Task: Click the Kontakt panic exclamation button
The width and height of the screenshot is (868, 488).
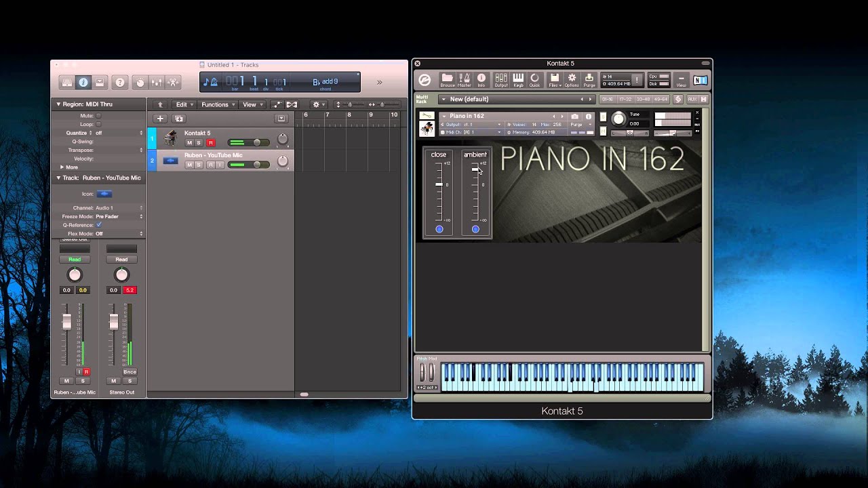Action: pos(637,80)
